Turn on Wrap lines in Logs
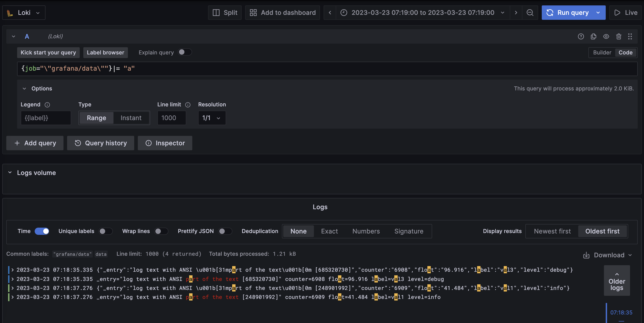 coord(161,231)
